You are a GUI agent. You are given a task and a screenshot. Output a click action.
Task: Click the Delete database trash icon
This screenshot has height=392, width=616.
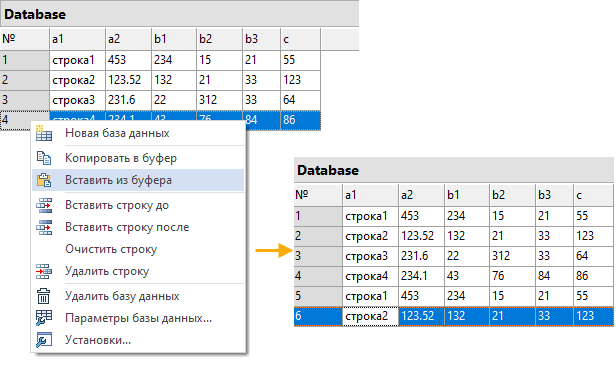44,296
